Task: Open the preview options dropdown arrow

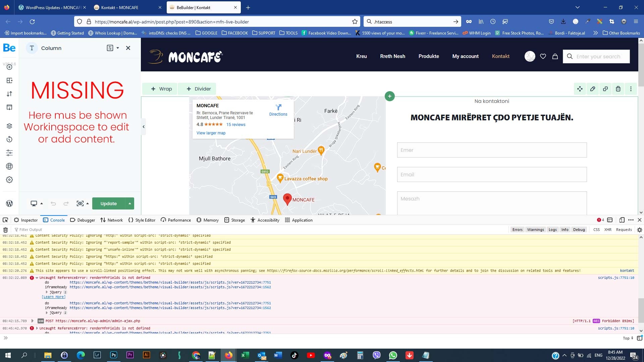Action: pyautogui.click(x=88, y=203)
